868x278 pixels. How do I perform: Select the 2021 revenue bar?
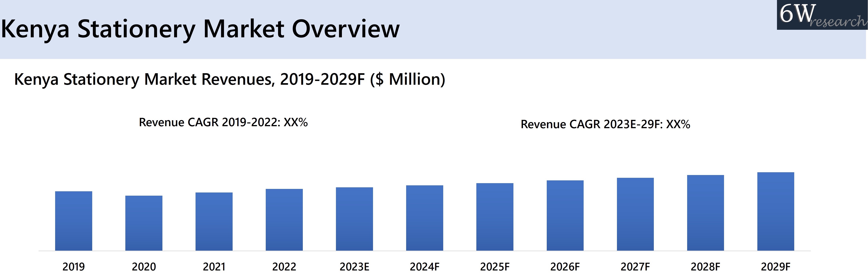tap(214, 222)
